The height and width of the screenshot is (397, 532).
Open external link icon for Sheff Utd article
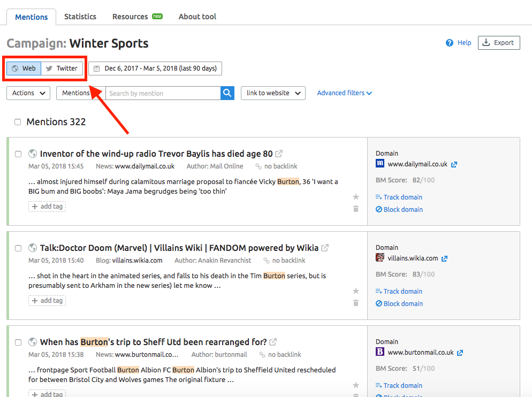(x=273, y=342)
